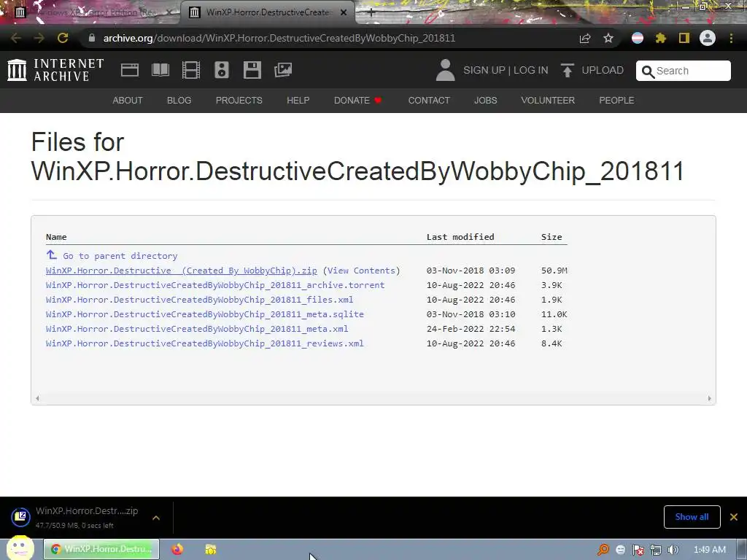The height and width of the screenshot is (560, 747).
Task: Click the volume speaker tray icon
Action: (x=673, y=550)
